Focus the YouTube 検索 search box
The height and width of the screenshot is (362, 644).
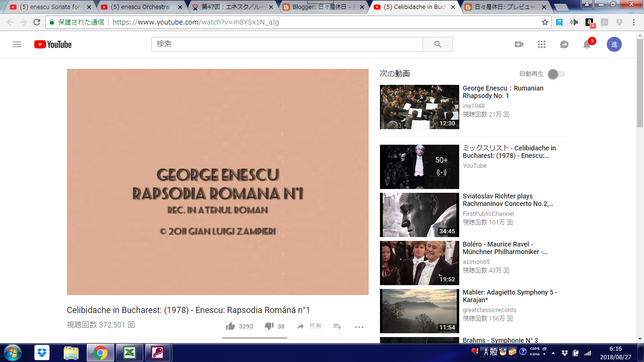pyautogui.click(x=287, y=44)
